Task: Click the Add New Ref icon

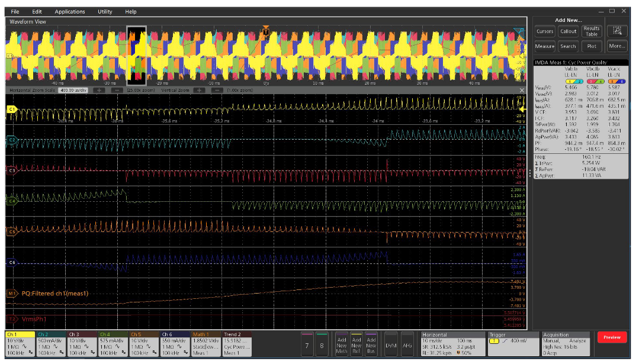Action: (356, 343)
